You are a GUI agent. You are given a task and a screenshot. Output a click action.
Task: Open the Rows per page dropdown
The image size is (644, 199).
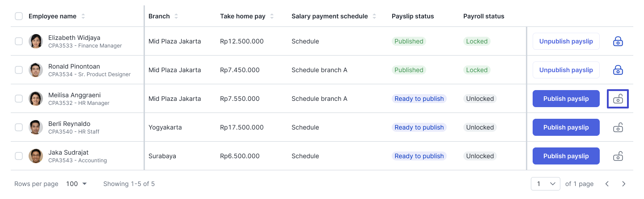click(x=76, y=184)
